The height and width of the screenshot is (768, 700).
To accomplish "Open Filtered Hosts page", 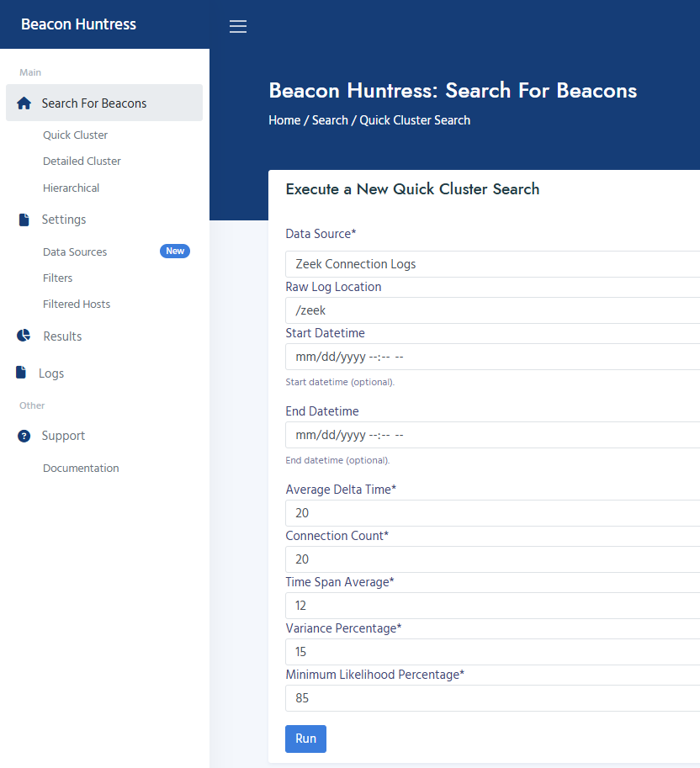I will point(77,305).
